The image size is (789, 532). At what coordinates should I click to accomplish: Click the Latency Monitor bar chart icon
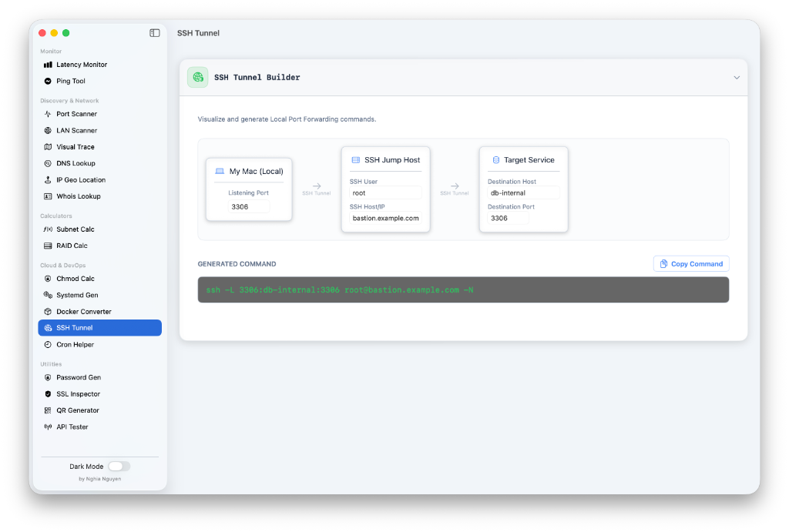(x=48, y=65)
